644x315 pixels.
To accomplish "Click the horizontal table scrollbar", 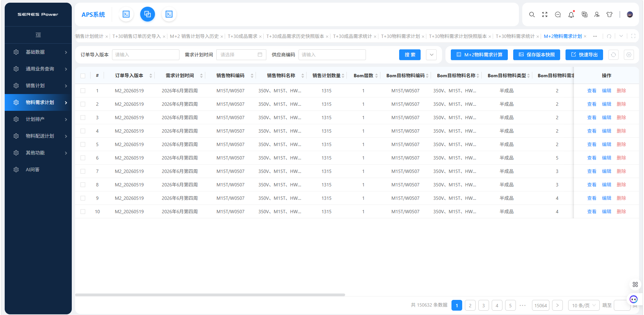I will [210, 295].
